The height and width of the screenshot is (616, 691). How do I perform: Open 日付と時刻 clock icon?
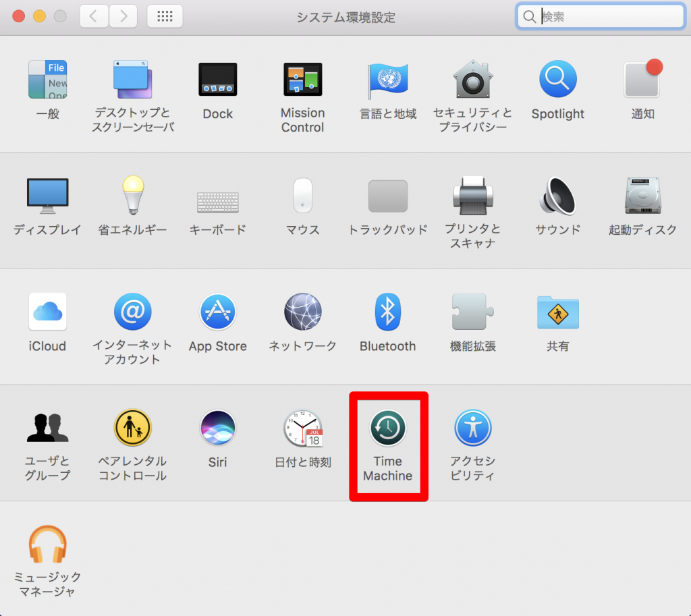pos(303,427)
